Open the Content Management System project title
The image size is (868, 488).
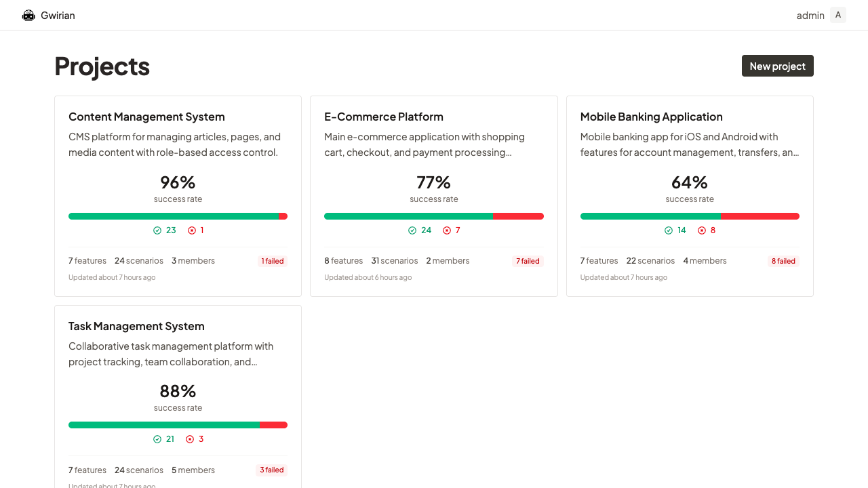(x=146, y=117)
